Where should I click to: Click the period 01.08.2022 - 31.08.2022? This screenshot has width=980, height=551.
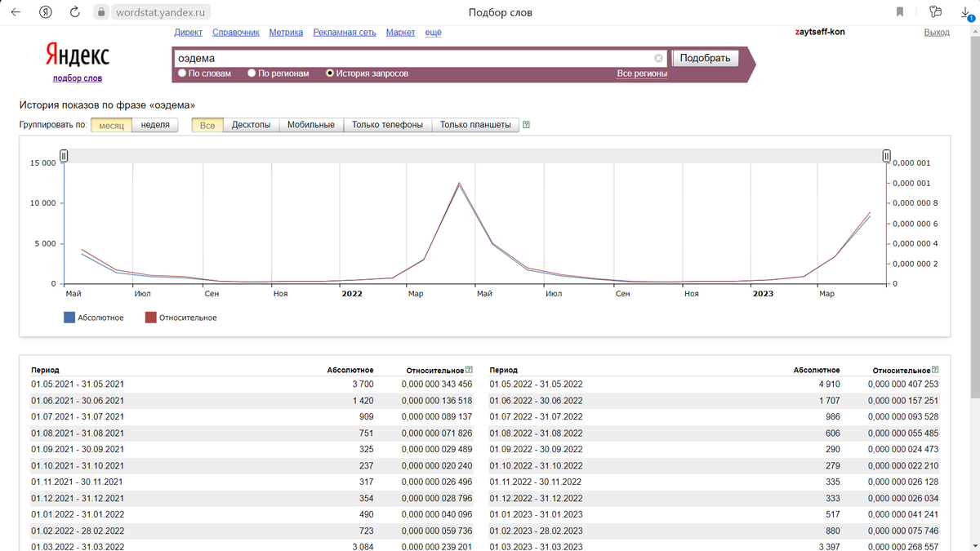tap(537, 433)
